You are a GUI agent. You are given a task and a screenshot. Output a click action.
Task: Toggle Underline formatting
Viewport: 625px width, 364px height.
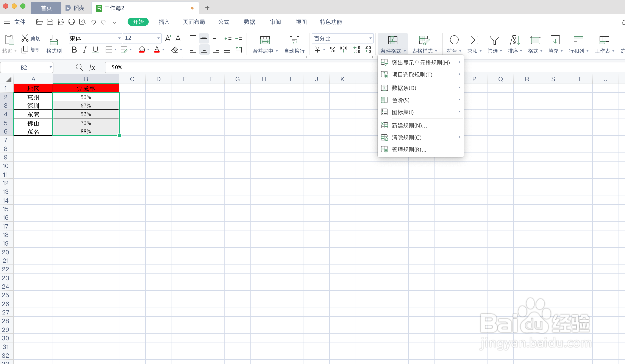(x=95, y=50)
